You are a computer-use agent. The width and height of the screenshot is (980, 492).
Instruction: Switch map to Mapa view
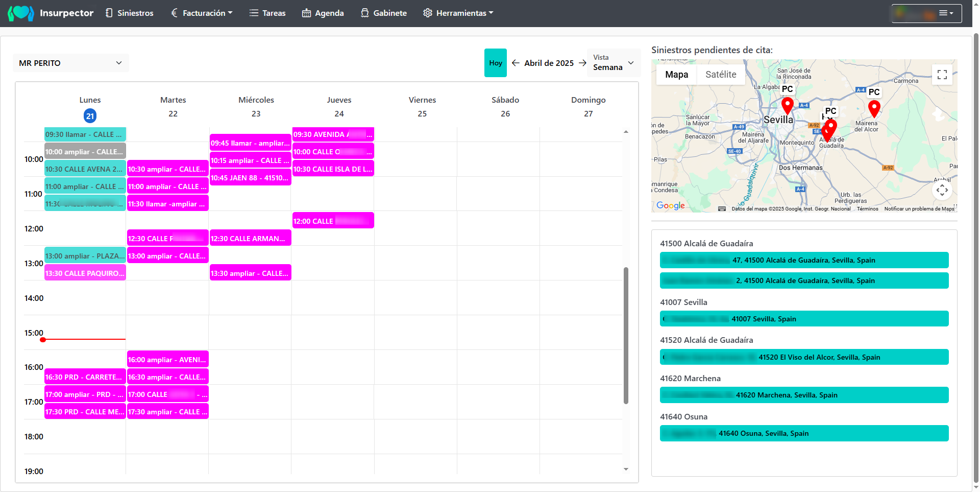tap(676, 75)
